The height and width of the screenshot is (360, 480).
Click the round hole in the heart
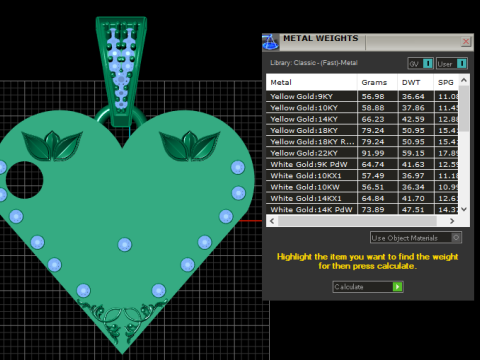click(24, 180)
